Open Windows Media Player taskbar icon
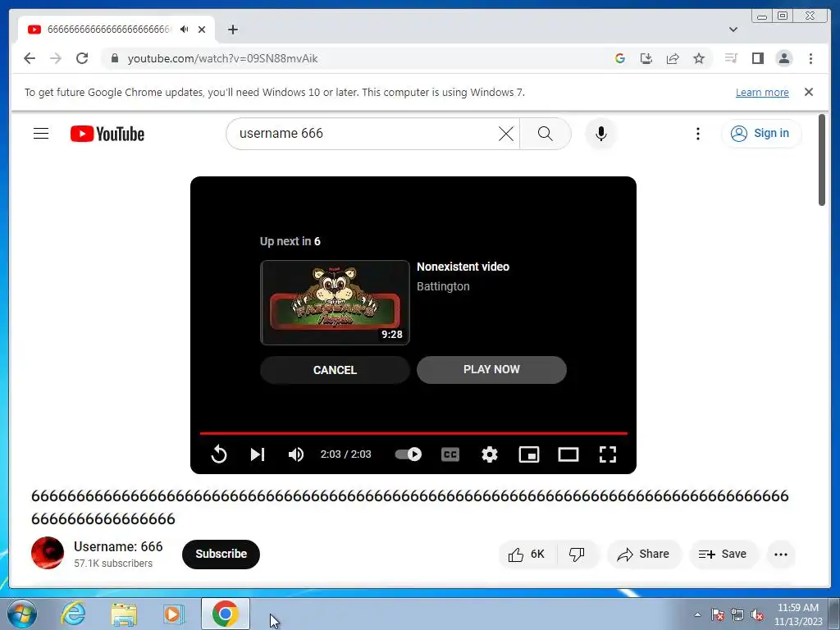 [x=174, y=614]
